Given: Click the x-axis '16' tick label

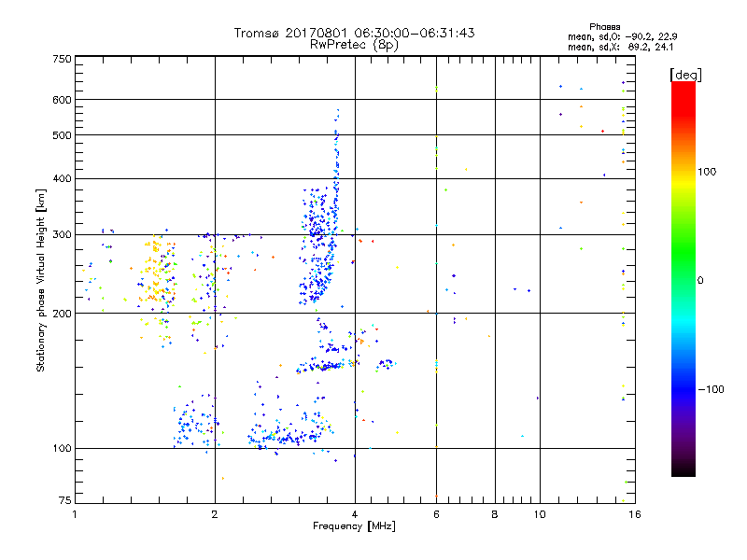Looking at the screenshot, I should click(635, 514).
